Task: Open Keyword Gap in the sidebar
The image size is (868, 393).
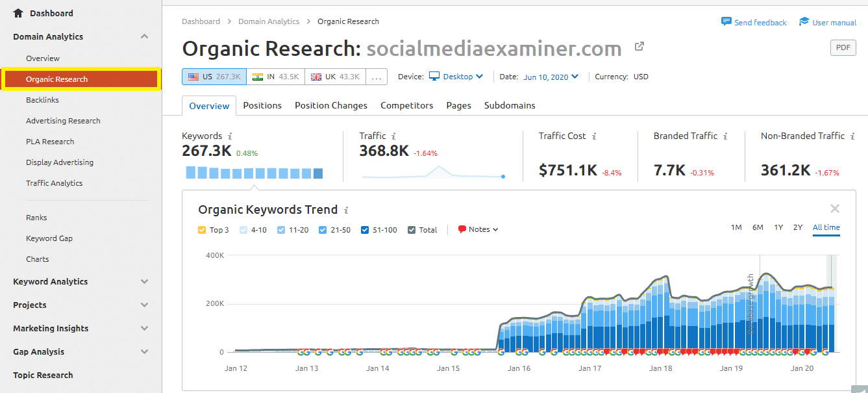Action: tap(49, 238)
